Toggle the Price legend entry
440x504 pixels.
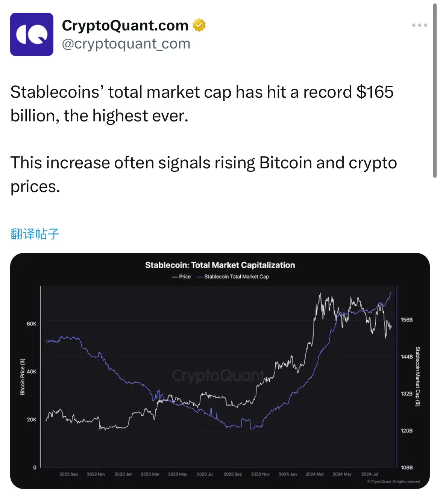tap(182, 277)
